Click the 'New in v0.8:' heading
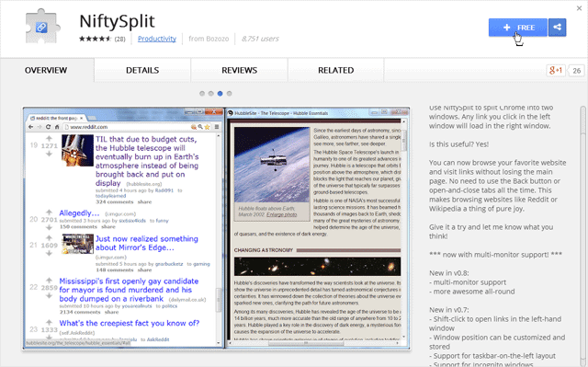 coord(449,273)
